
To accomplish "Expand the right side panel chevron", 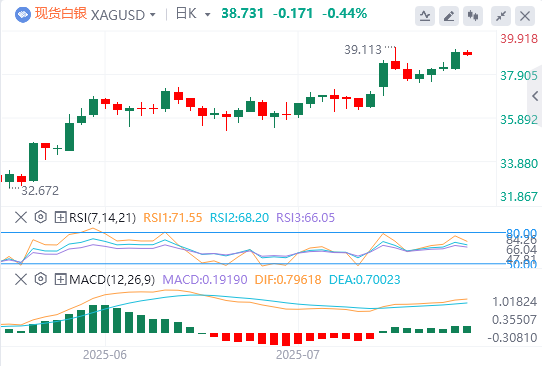I will click(535, 96).
